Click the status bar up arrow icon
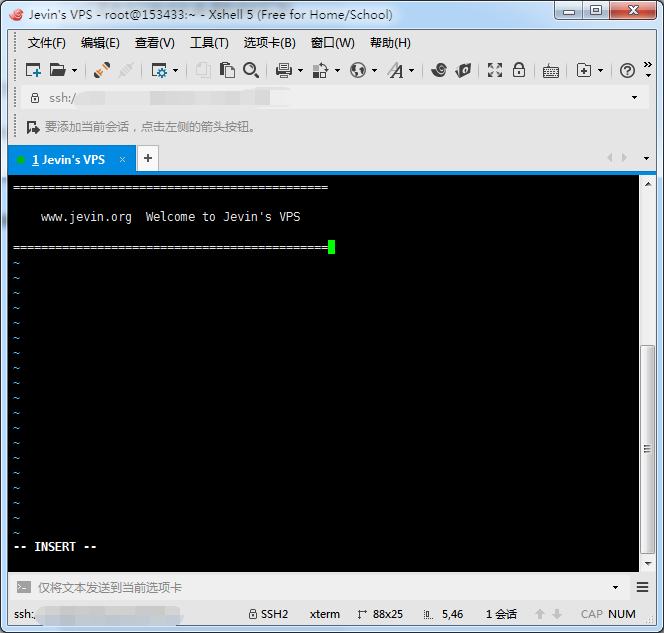 point(540,614)
